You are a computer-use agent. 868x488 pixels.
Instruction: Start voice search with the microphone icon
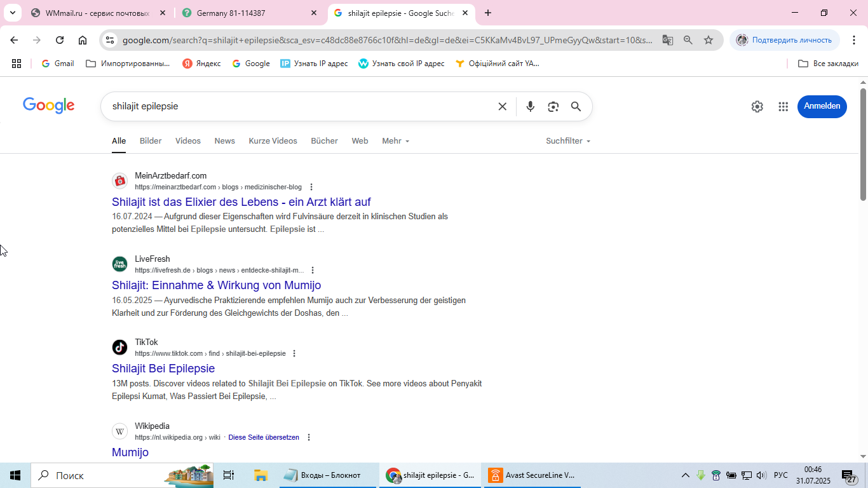(530, 107)
